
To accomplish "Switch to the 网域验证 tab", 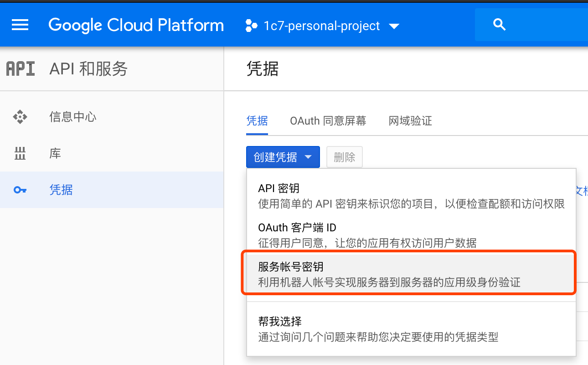I will tap(410, 121).
